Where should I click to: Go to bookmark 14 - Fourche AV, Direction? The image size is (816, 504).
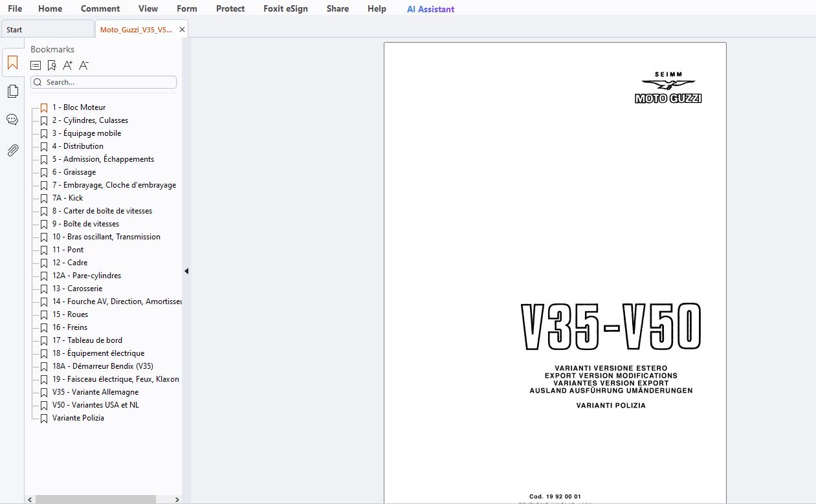[117, 301]
